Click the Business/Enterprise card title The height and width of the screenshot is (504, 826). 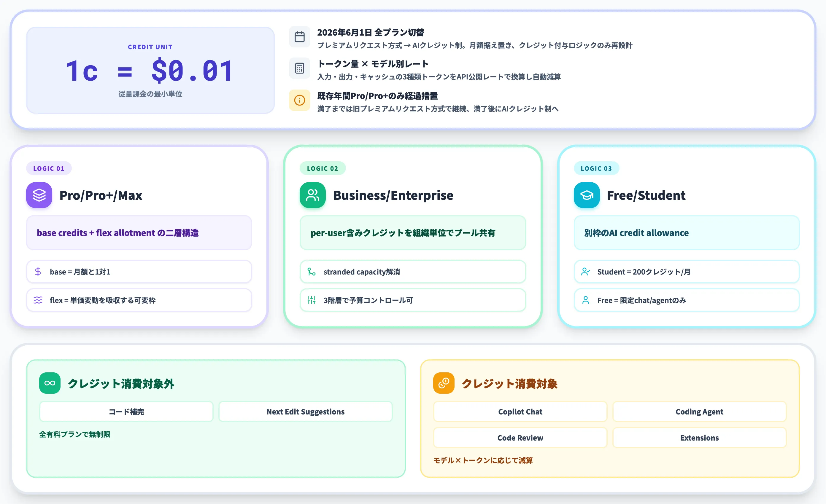[x=393, y=195]
